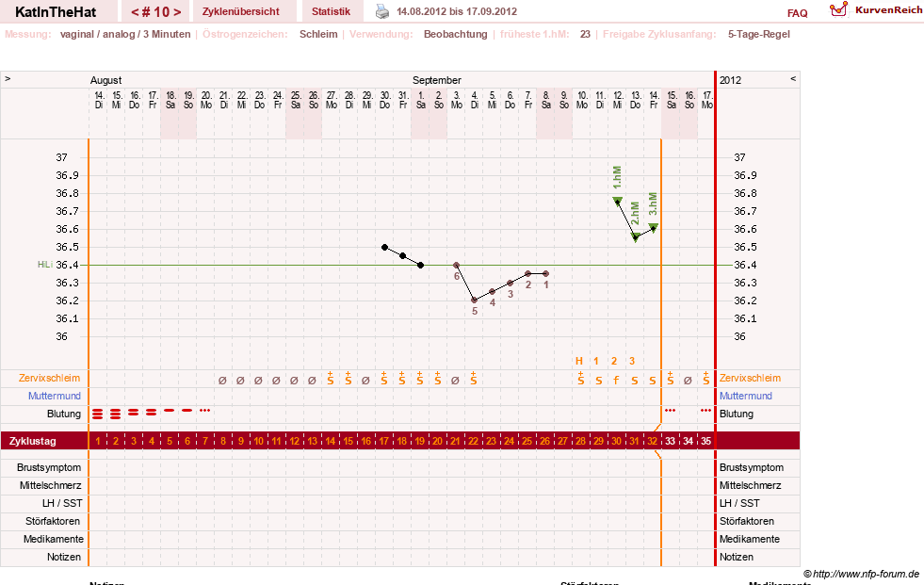The height and width of the screenshot is (585, 924).
Task: Click the '# 10' cycle number
Action: tap(155, 12)
